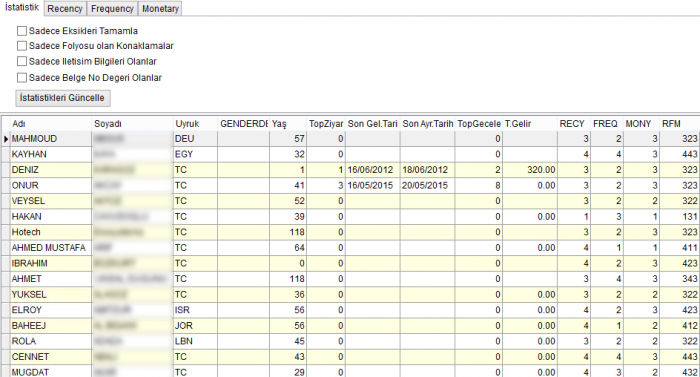The image size is (700, 377).
Task: Check Sadece Belge No Degeri Olanlar
Action: (x=22, y=78)
